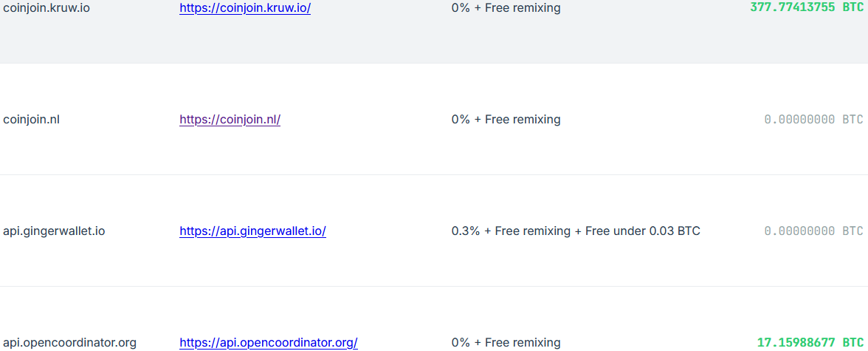The image size is (868, 351).
Task: Click coinjoin.nl's 0% + Free remixing fee
Action: click(x=506, y=119)
